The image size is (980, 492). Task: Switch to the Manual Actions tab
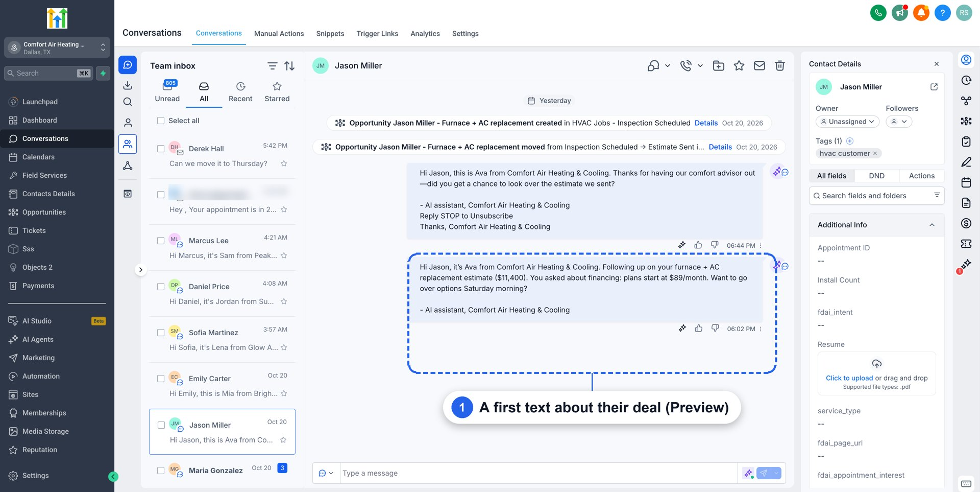click(x=279, y=34)
